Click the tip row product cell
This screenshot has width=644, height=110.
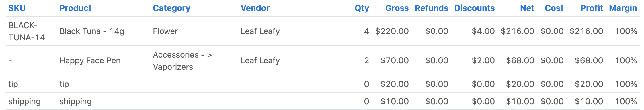[x=64, y=84]
